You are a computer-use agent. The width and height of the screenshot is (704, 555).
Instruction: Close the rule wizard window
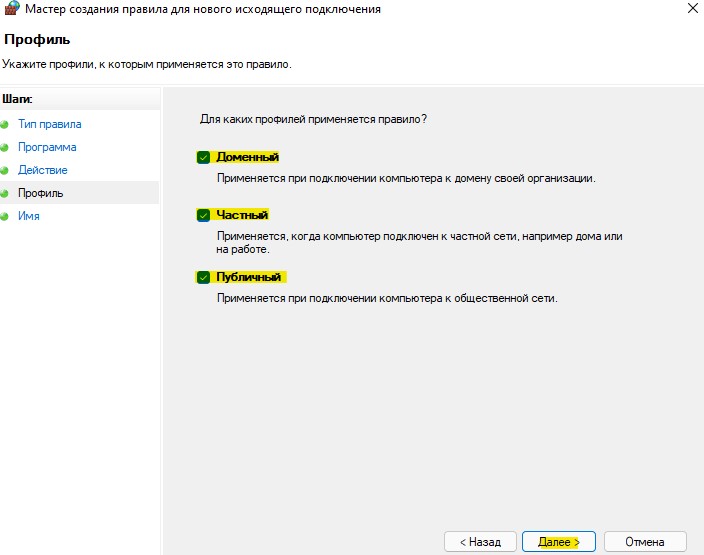tap(692, 8)
